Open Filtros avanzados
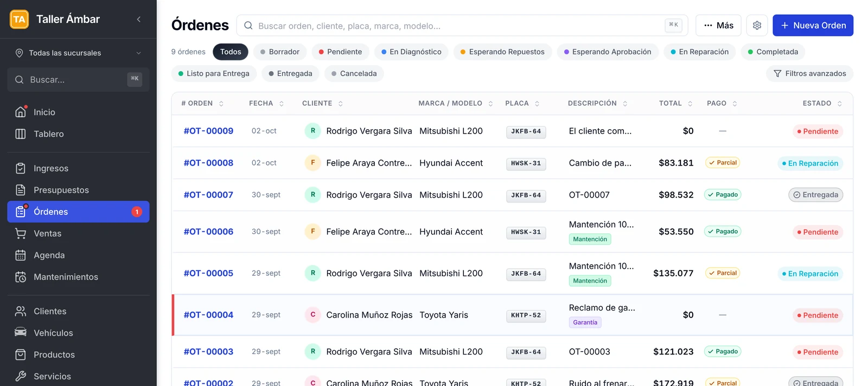The width and height of the screenshot is (868, 386). [x=809, y=73]
